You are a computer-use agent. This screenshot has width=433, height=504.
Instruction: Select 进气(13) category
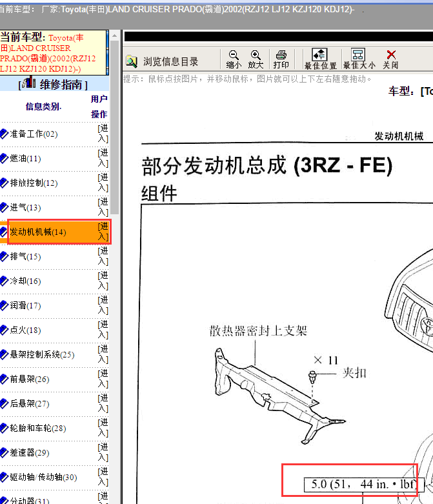tap(25, 207)
